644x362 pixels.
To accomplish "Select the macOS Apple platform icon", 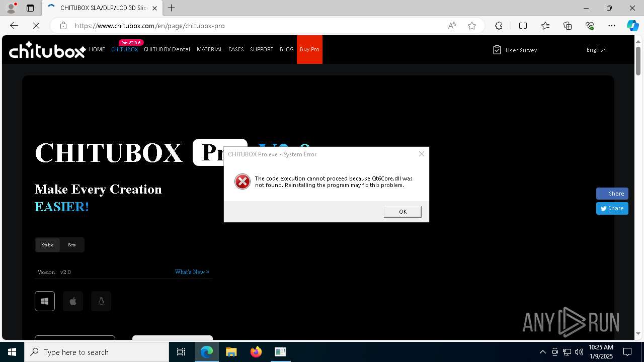I will 73,301.
